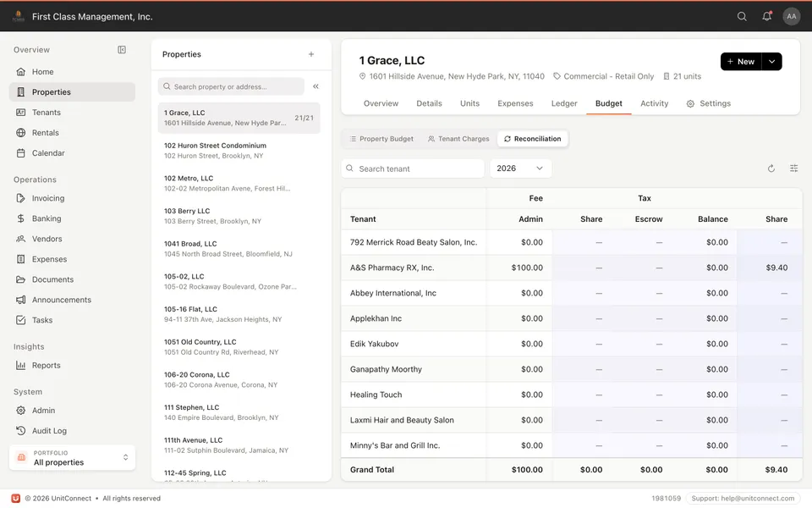
Task: Select the Reconciliation view toggle
Action: pyautogui.click(x=532, y=139)
